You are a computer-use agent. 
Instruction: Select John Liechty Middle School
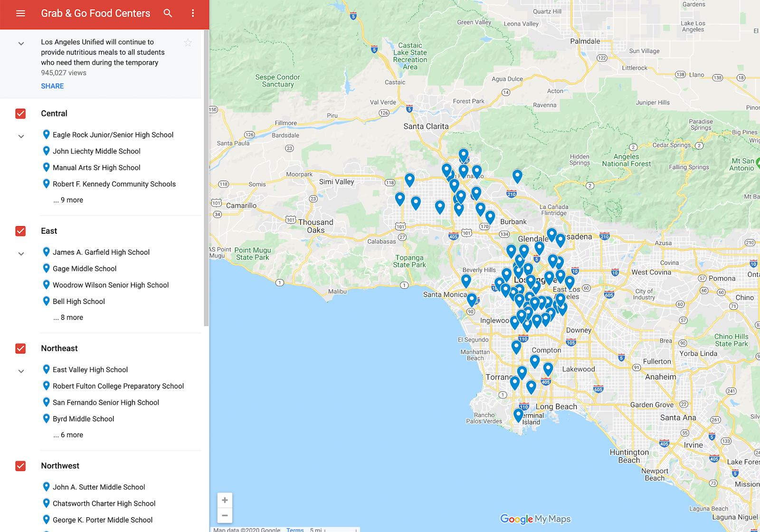(96, 151)
